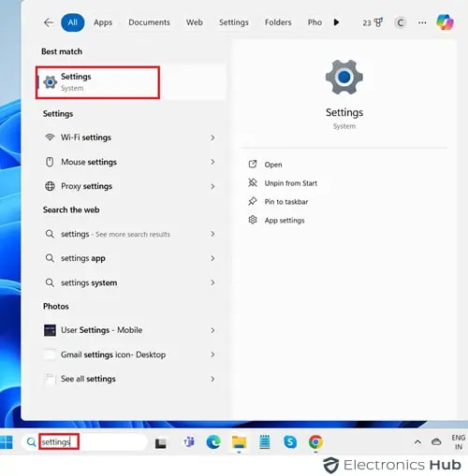
Task: Open 'settings - See more search results' web suggestion
Action: tap(129, 234)
